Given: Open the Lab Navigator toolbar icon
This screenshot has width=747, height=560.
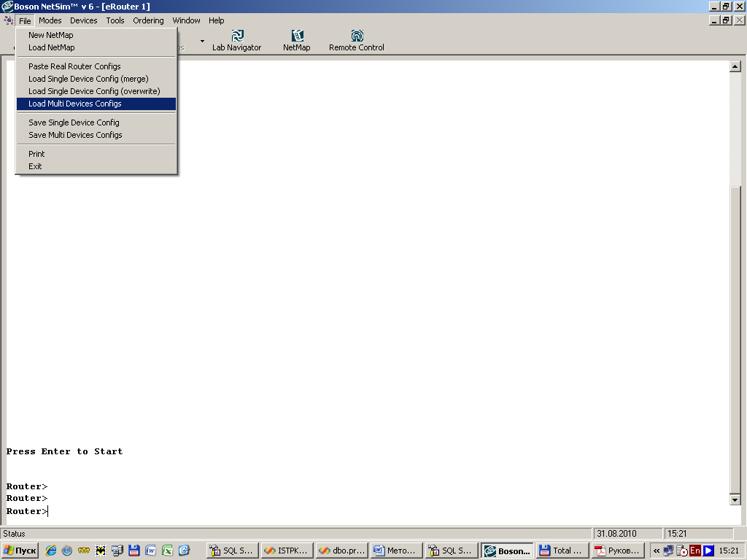Looking at the screenshot, I should point(237,41).
